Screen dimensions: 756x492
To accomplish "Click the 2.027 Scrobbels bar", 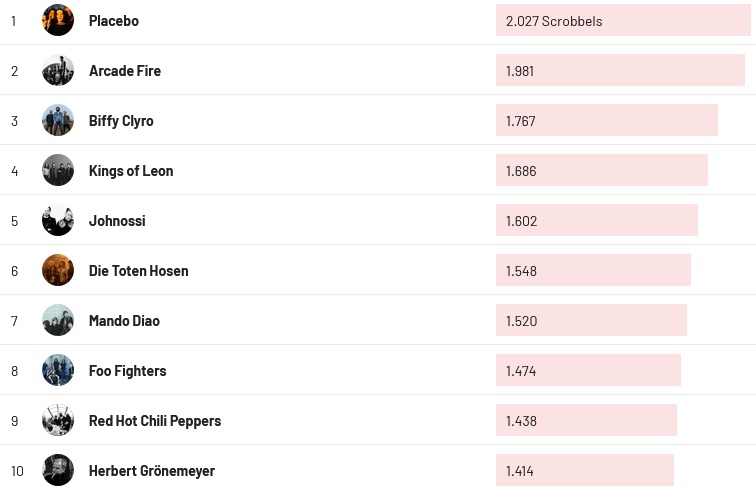I will [623, 20].
